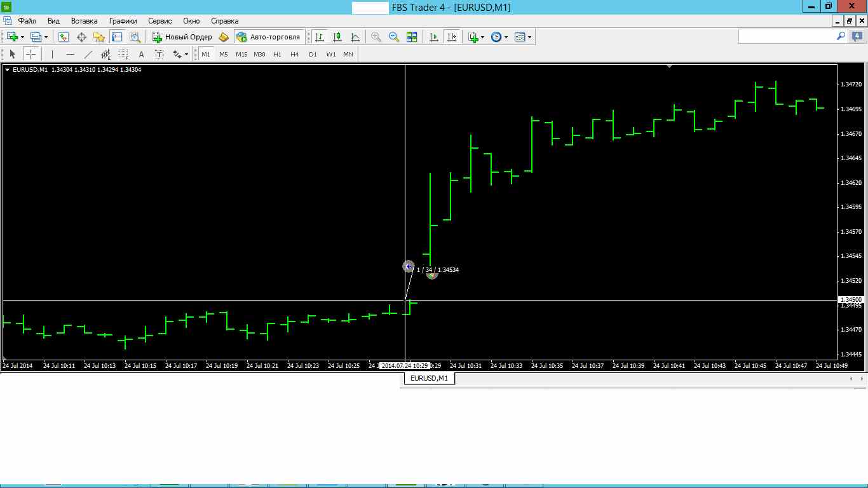Click the Arrows objects icon

coord(177,54)
